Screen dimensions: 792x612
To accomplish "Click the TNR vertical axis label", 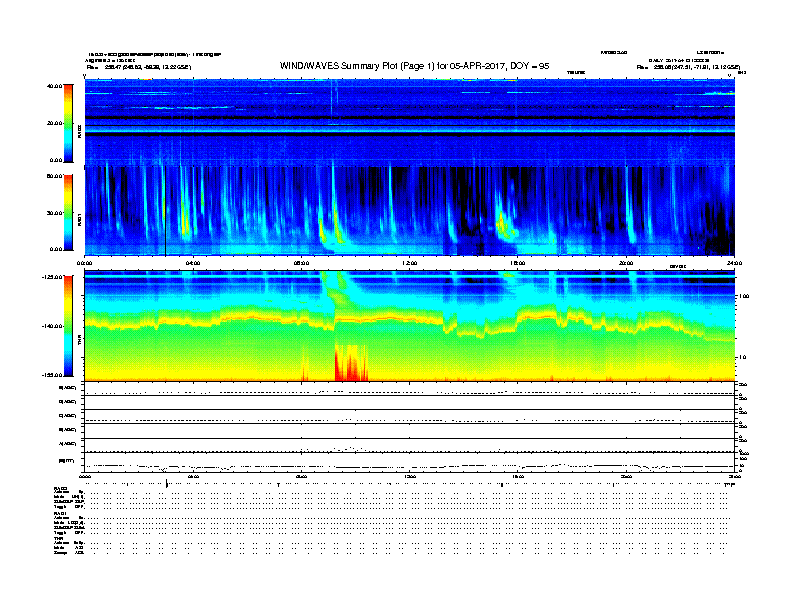I will point(79,342).
